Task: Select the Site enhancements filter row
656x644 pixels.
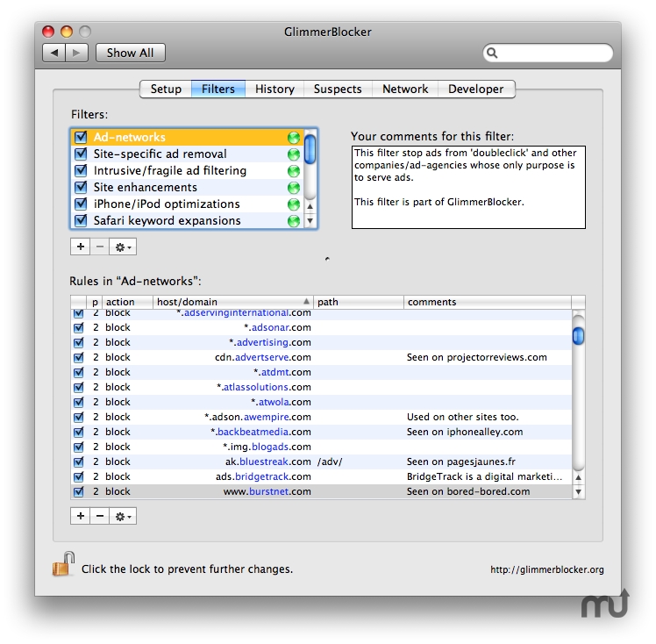Action: [188, 188]
